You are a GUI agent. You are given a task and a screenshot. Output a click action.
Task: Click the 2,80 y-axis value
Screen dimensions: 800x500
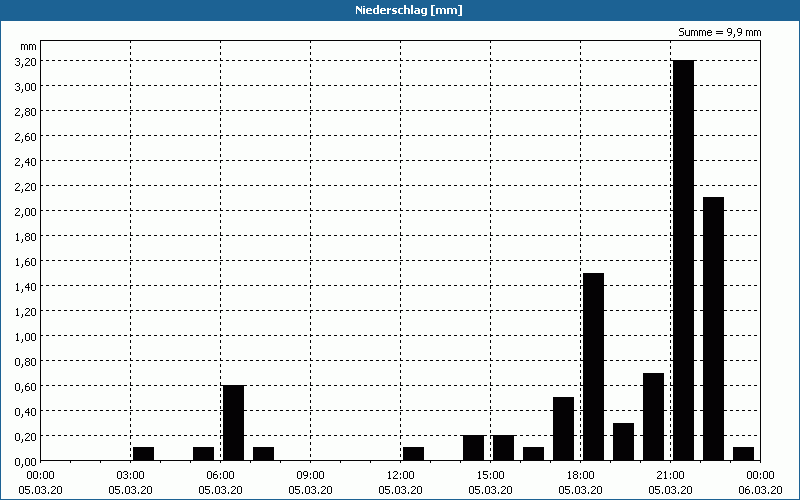(x=26, y=111)
